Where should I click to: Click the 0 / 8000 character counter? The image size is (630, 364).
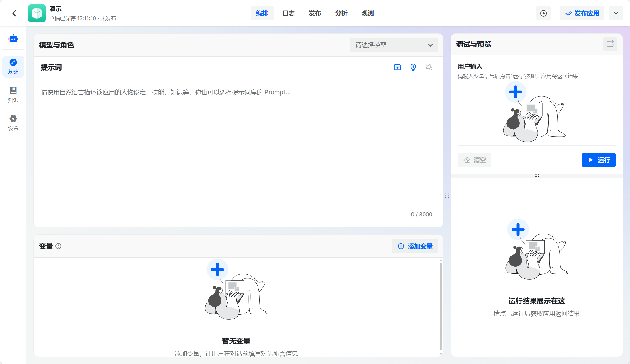coord(421,215)
